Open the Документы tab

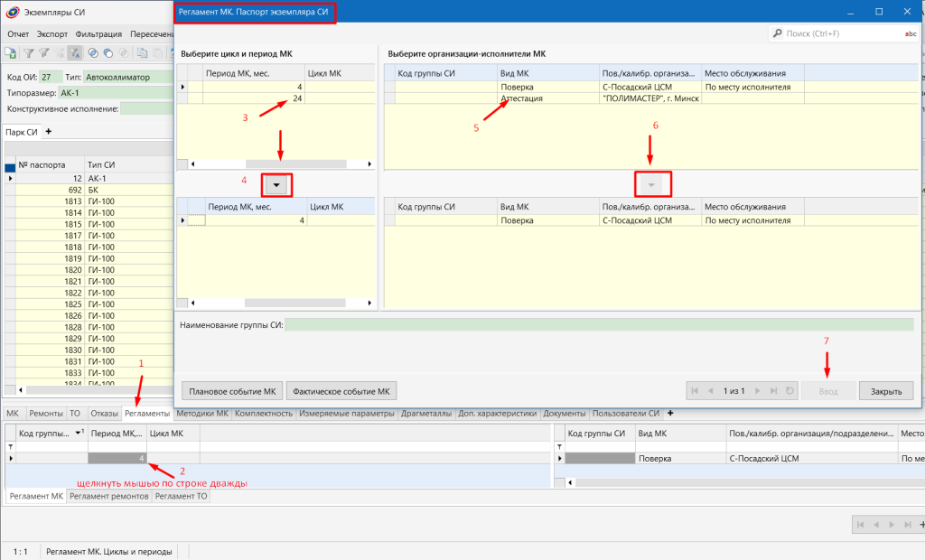click(564, 413)
